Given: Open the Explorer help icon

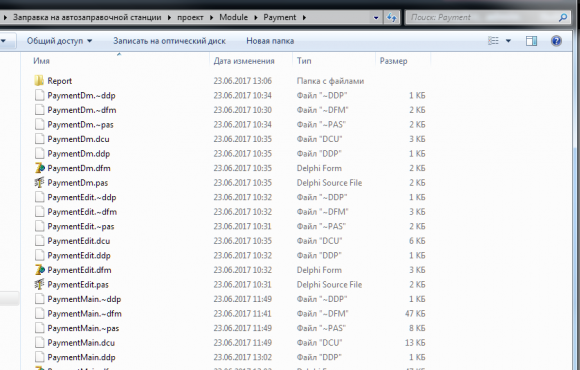Looking at the screenshot, I should pos(556,41).
